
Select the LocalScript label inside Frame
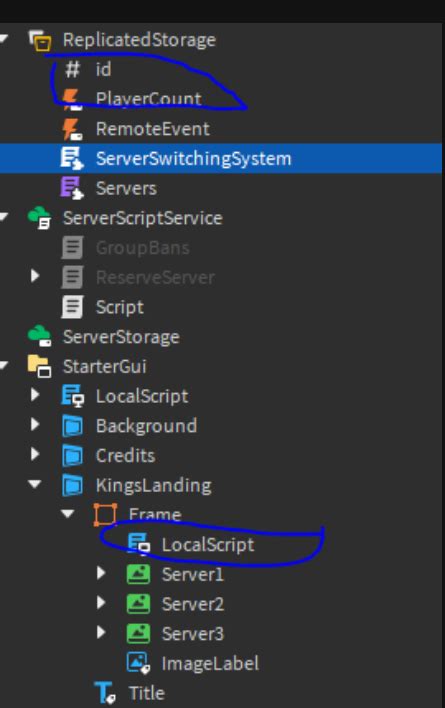pyautogui.click(x=208, y=545)
